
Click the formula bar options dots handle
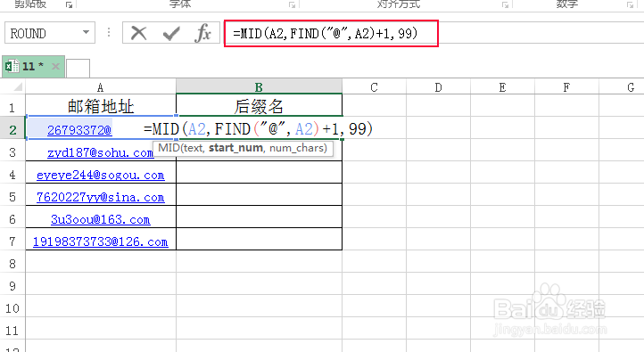(x=109, y=32)
